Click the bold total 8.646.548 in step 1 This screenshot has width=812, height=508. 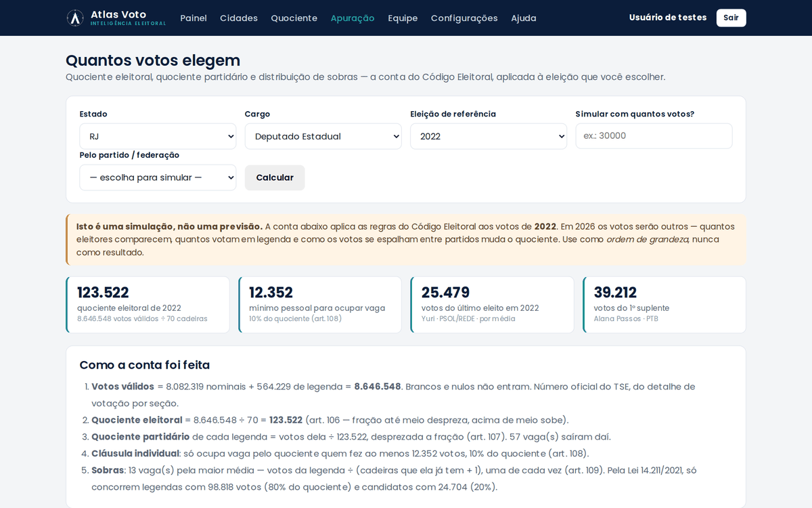pos(378,387)
